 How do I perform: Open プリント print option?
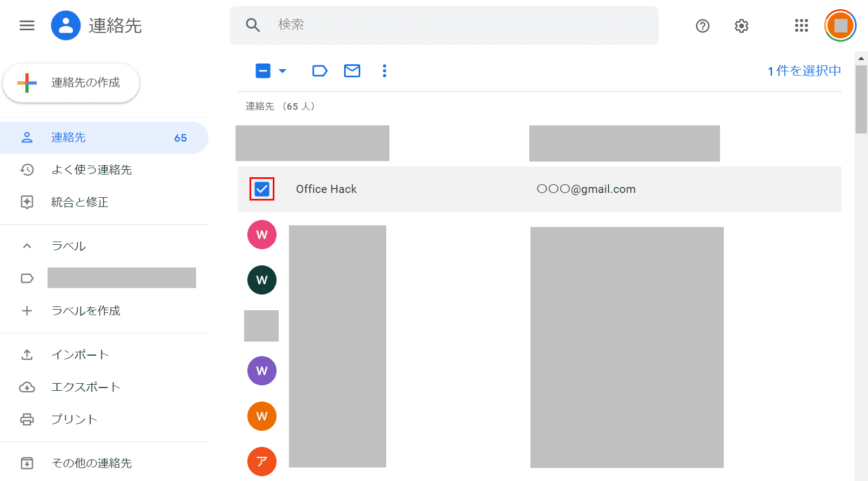[74, 419]
